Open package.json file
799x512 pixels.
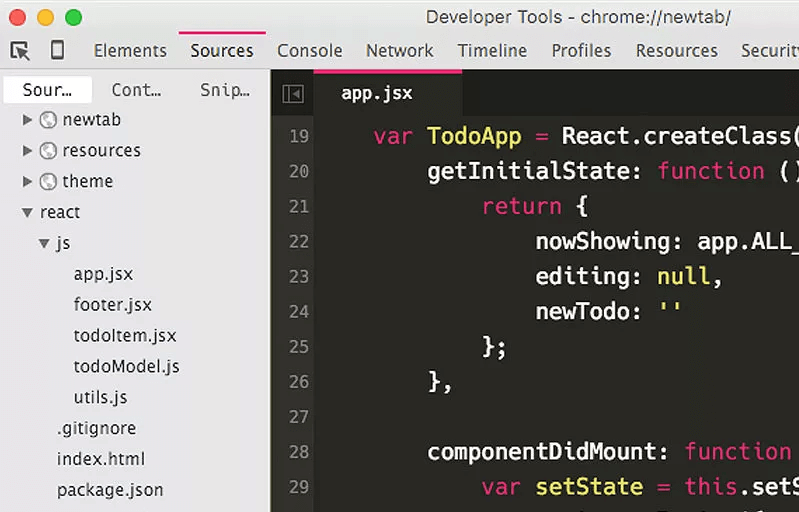[110, 490]
